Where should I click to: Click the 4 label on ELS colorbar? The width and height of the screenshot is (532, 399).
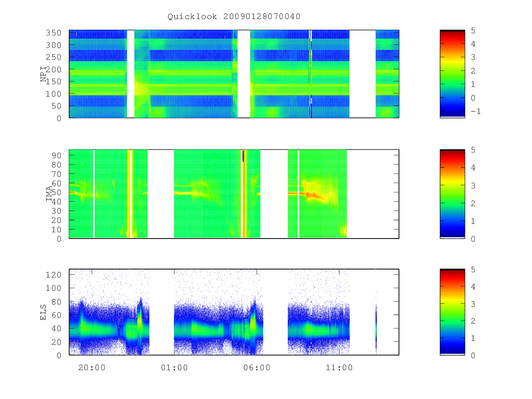point(473,286)
